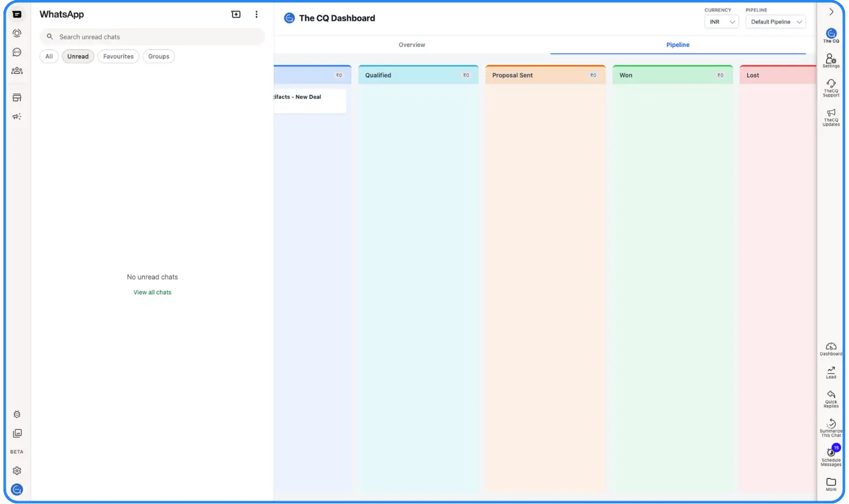This screenshot has width=849, height=504.
Task: Select the Favourites chat filter
Action: point(118,57)
